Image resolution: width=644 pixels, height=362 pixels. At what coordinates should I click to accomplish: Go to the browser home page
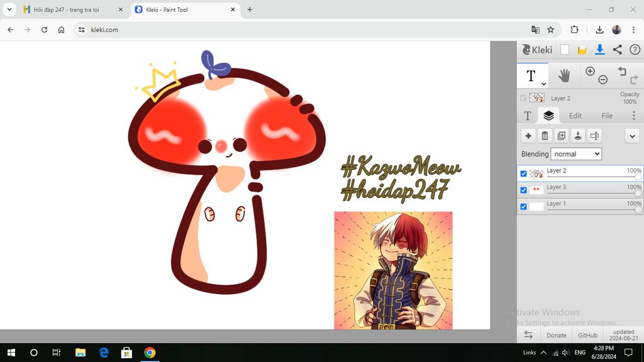pyautogui.click(x=61, y=30)
